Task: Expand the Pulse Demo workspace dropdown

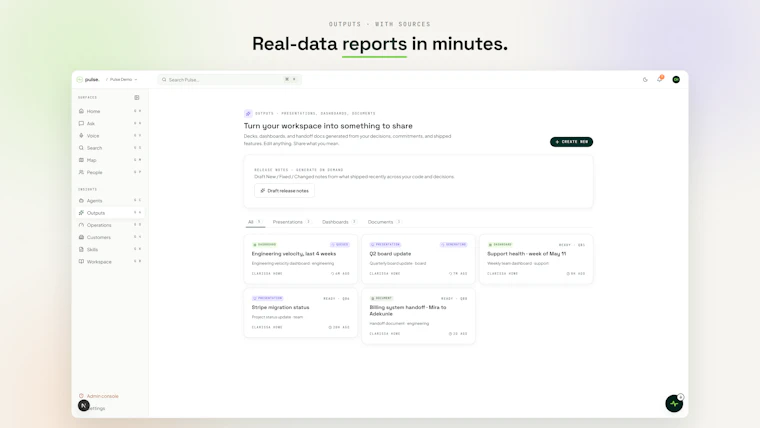Action: (x=123, y=79)
